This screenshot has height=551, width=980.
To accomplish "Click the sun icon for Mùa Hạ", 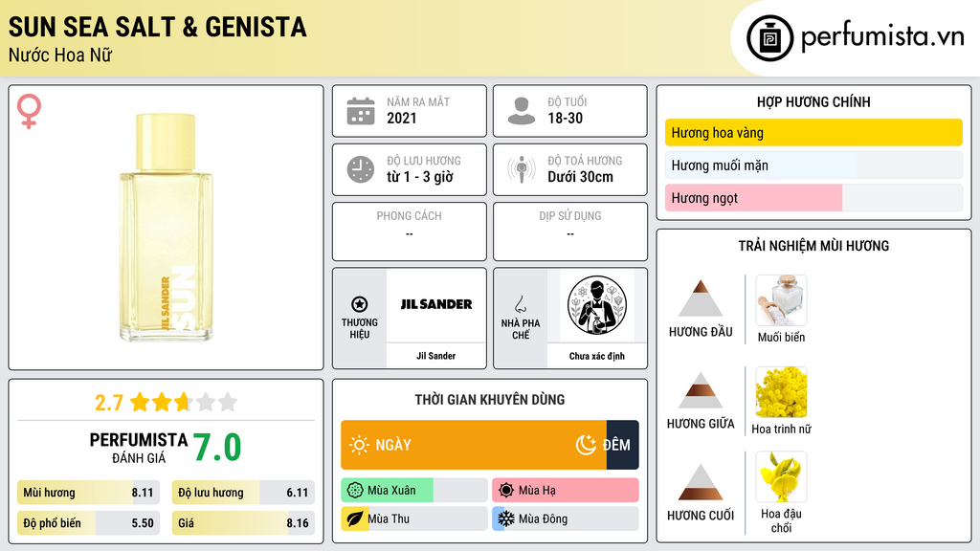I will 506,491.
